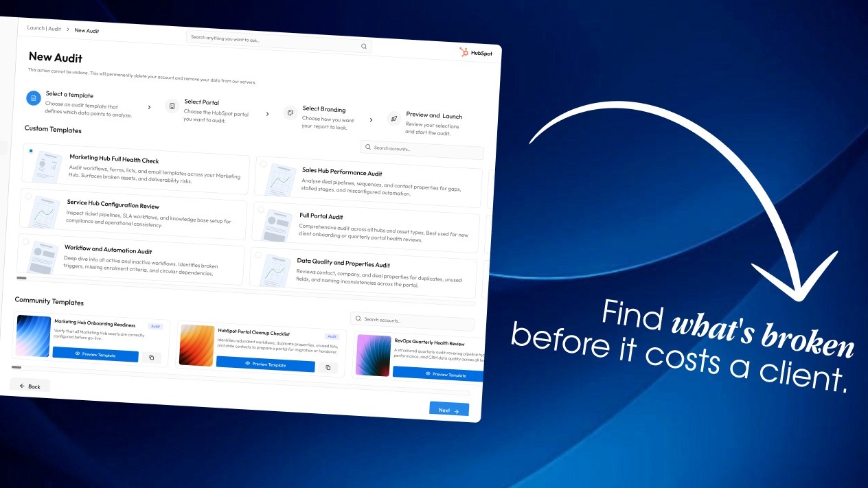
Task: Click the 'Custom Templates' heading
Action: [x=53, y=129]
